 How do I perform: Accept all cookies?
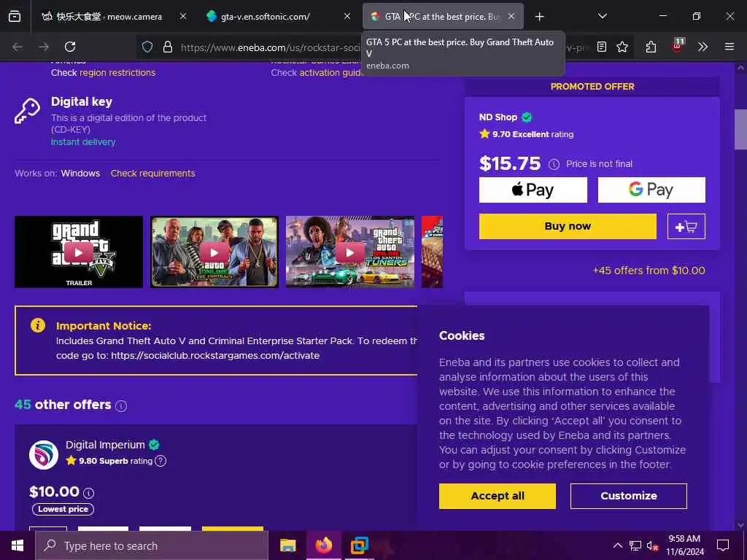pos(497,496)
